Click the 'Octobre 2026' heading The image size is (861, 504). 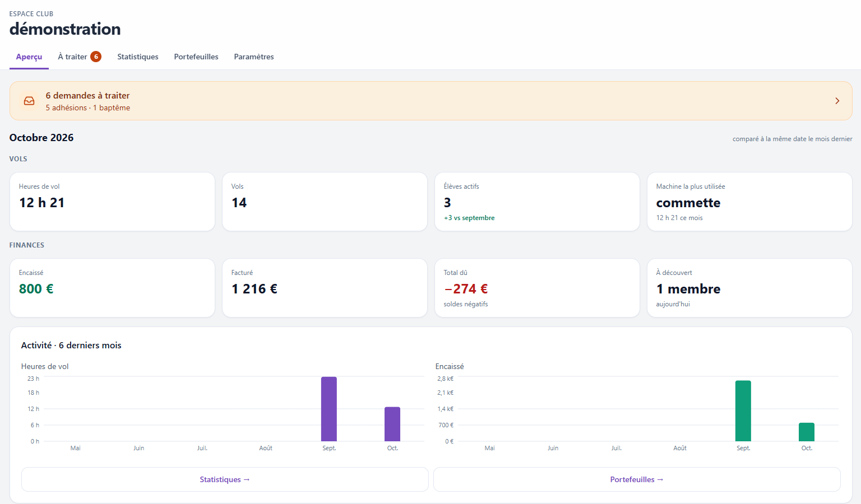point(41,138)
